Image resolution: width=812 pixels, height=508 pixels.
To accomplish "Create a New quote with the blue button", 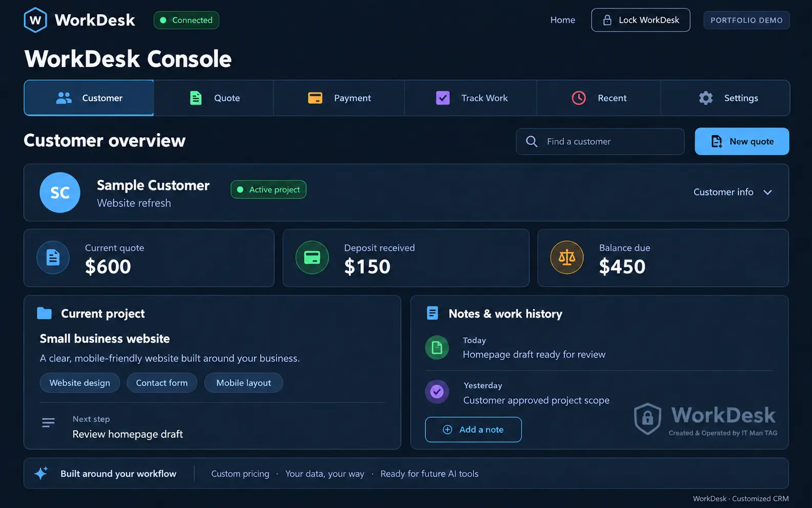I will tap(742, 141).
